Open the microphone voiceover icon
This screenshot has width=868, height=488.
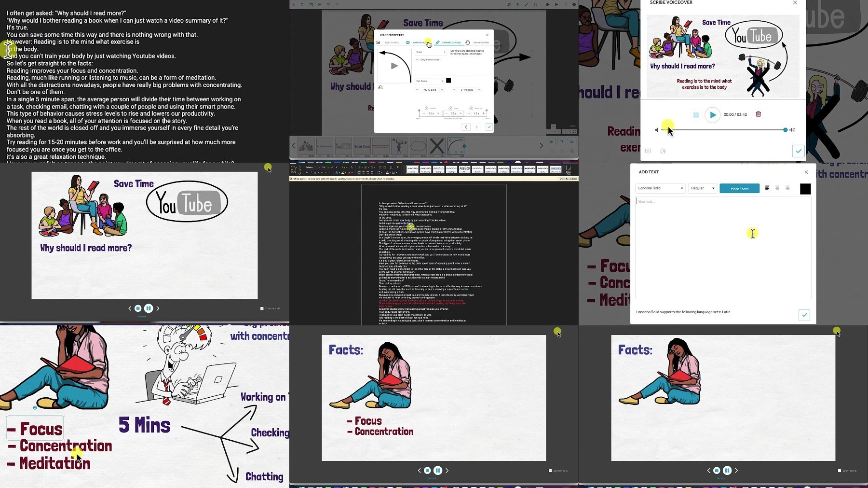pyautogui.click(x=518, y=4)
